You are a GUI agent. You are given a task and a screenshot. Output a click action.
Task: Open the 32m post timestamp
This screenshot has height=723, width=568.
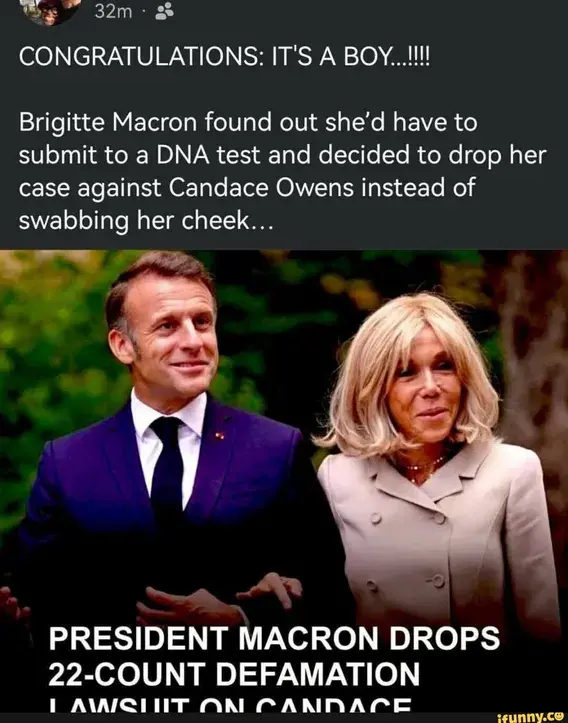113,12
